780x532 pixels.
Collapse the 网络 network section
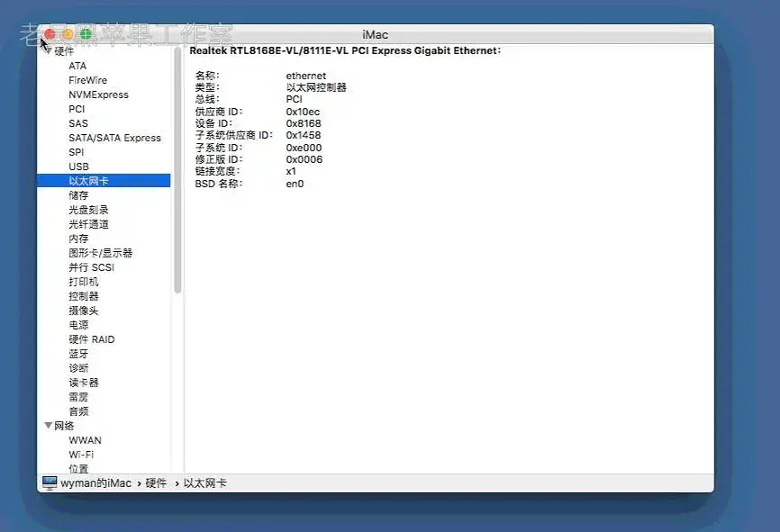tap(49, 426)
